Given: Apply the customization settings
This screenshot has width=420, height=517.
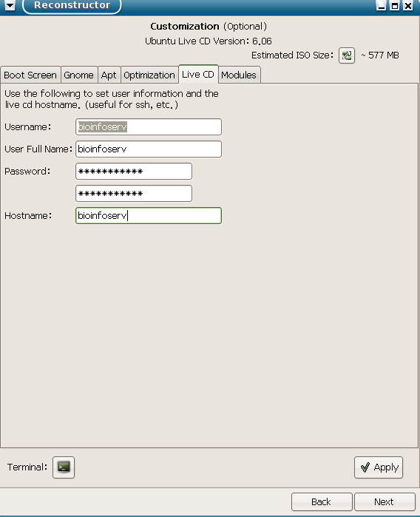Looking at the screenshot, I should [x=379, y=467].
